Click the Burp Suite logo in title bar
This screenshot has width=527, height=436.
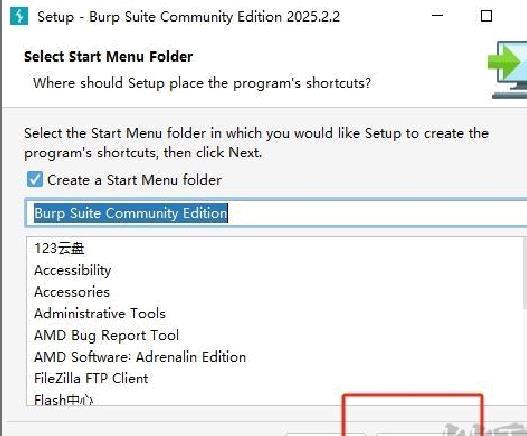click(x=19, y=16)
